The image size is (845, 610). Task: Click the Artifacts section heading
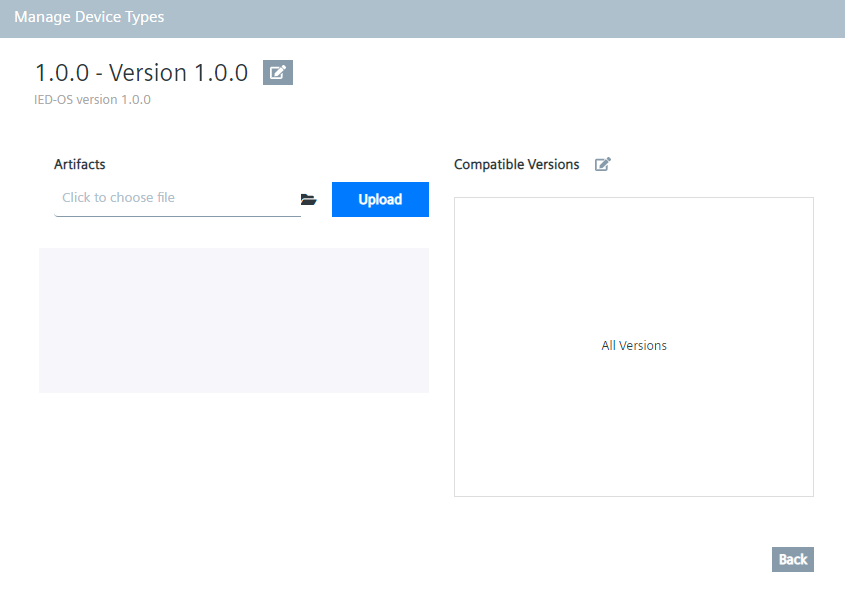79,164
